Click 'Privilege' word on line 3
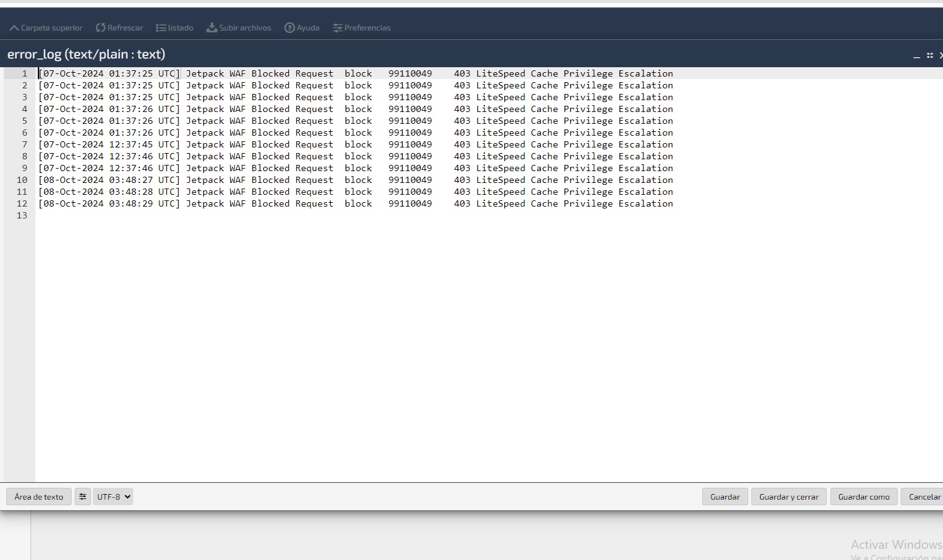 click(588, 97)
